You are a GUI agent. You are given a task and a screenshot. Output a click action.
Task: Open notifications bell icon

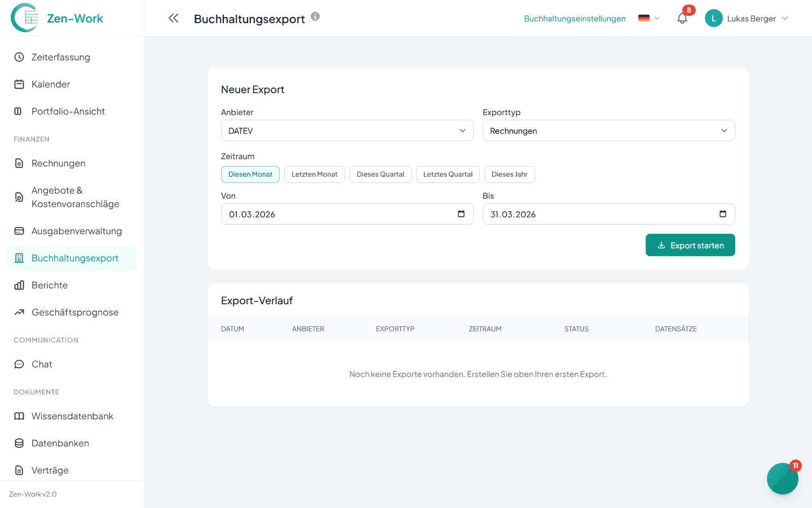point(682,18)
